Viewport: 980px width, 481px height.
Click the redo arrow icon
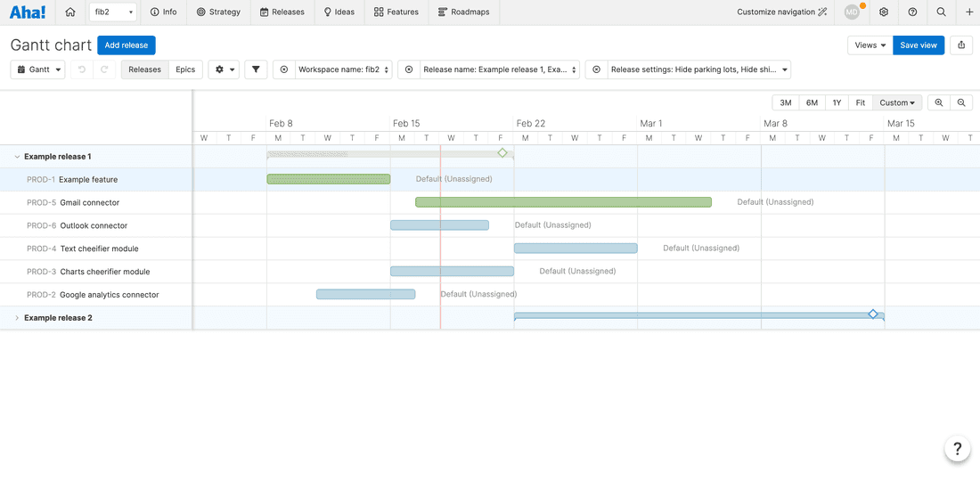click(104, 70)
